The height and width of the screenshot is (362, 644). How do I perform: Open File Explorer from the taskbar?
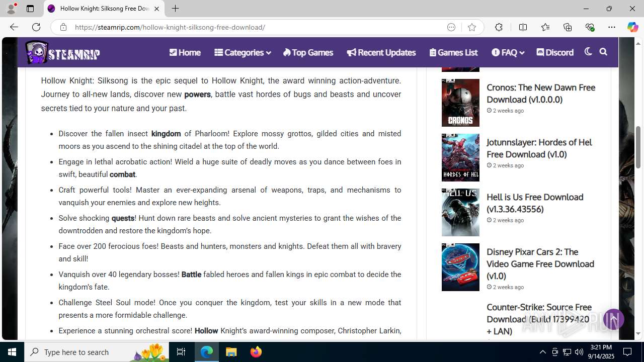click(x=231, y=352)
